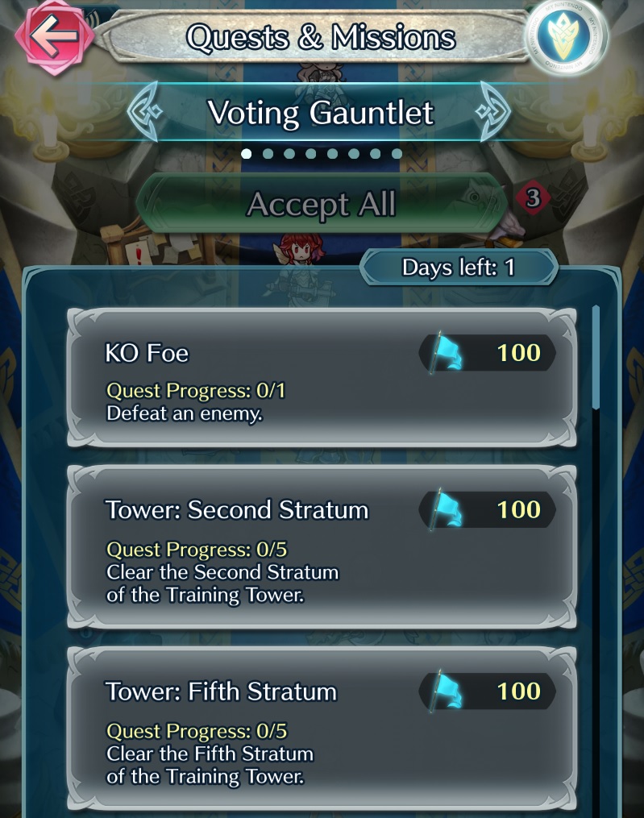Tap the Quests & Missions title banner
Viewport: 644px width, 818px height.
(320, 37)
